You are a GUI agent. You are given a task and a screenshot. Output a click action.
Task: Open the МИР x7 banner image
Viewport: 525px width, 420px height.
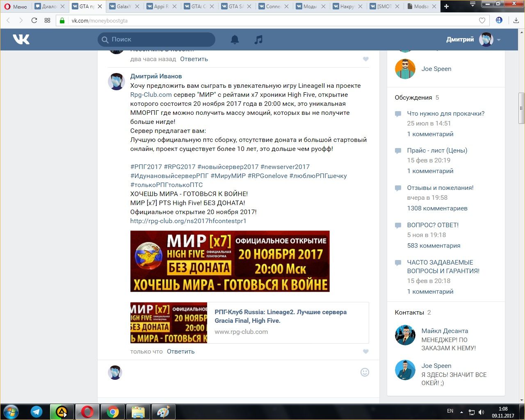click(x=230, y=261)
